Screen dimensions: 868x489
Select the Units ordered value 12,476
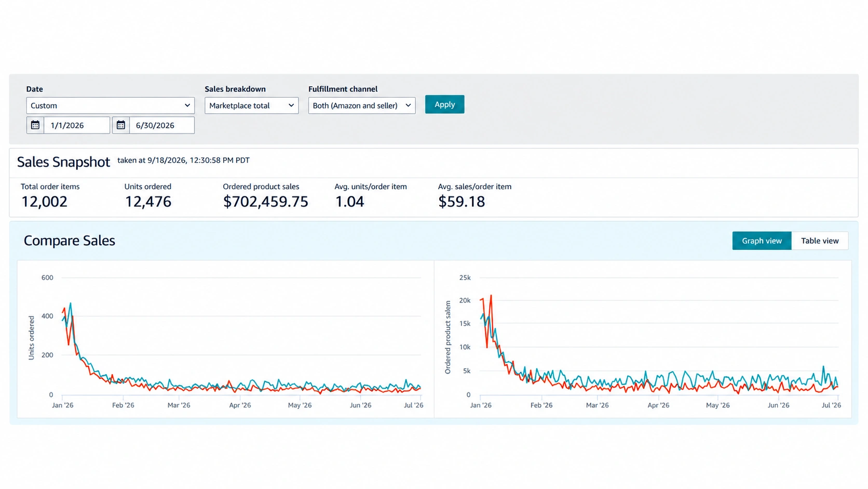pyautogui.click(x=148, y=202)
